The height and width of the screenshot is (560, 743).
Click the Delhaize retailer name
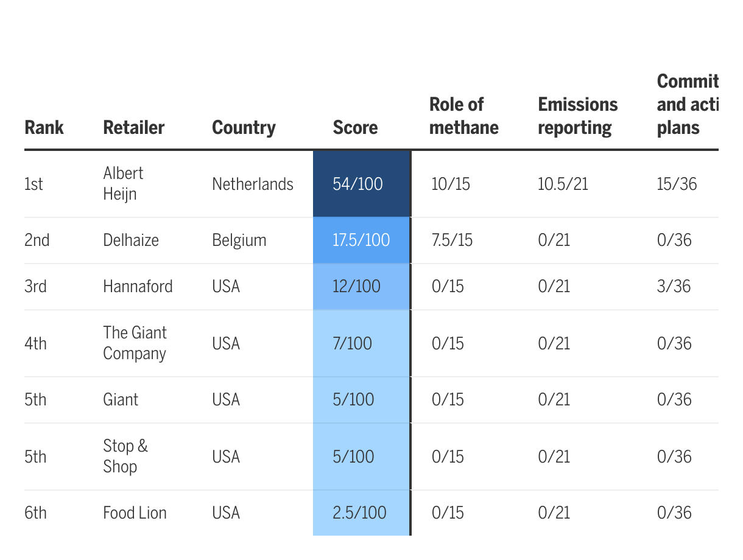pyautogui.click(x=131, y=240)
